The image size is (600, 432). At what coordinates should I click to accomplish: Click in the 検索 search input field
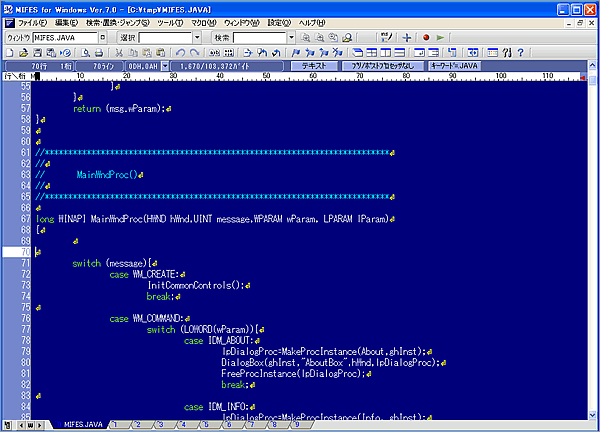(x=260, y=37)
